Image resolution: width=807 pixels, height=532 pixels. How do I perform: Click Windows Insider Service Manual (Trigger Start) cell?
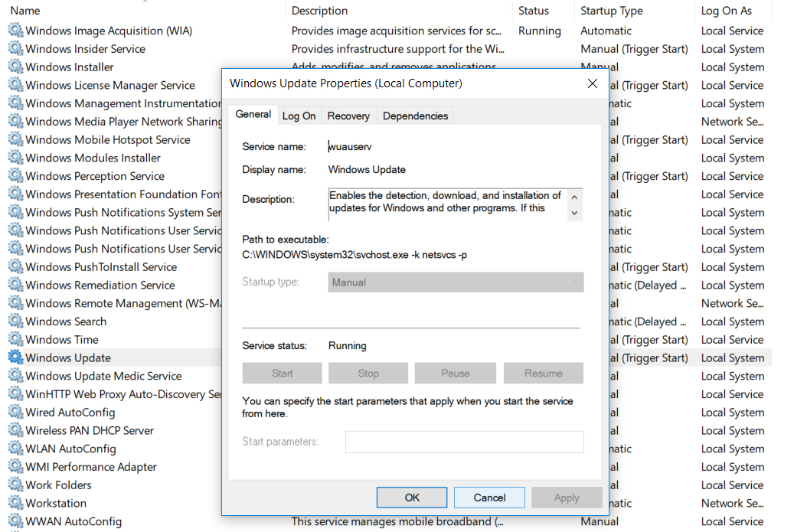tap(634, 49)
